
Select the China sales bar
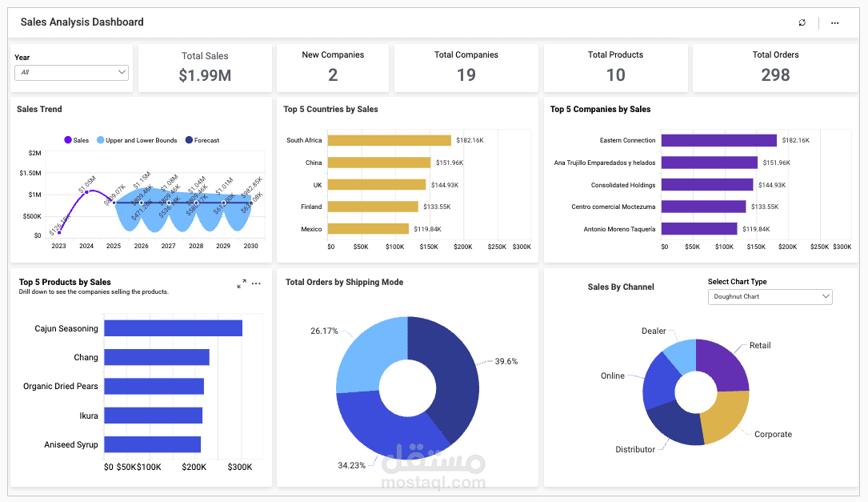tap(379, 163)
